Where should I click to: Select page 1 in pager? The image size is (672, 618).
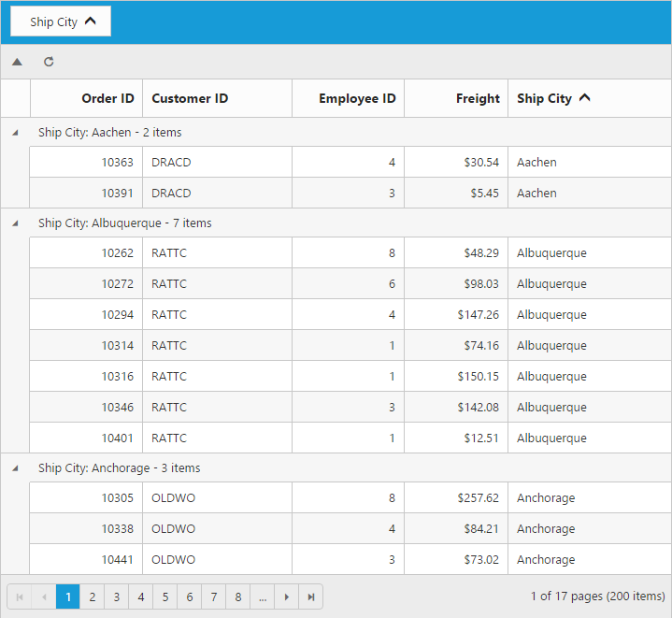pos(67,597)
